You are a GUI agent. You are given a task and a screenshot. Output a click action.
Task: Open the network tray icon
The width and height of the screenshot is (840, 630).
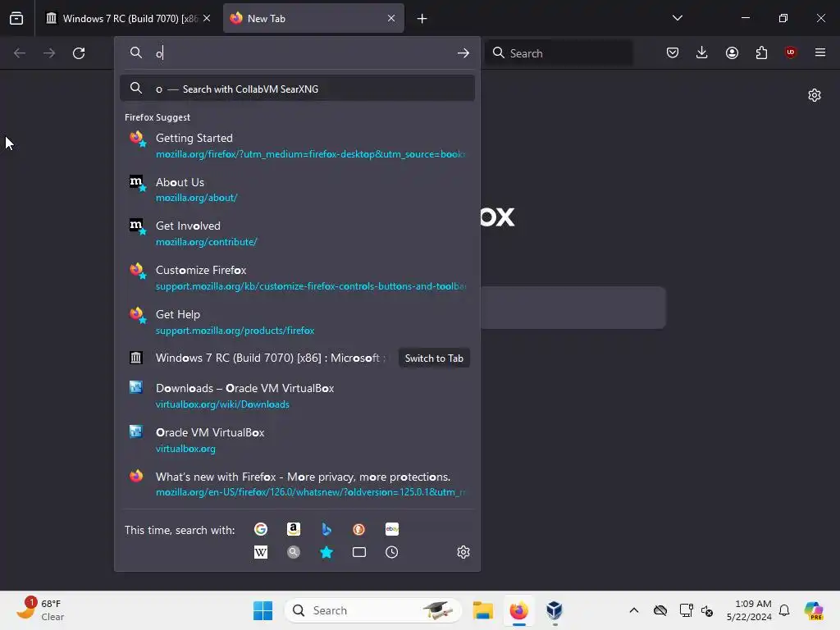click(x=686, y=610)
